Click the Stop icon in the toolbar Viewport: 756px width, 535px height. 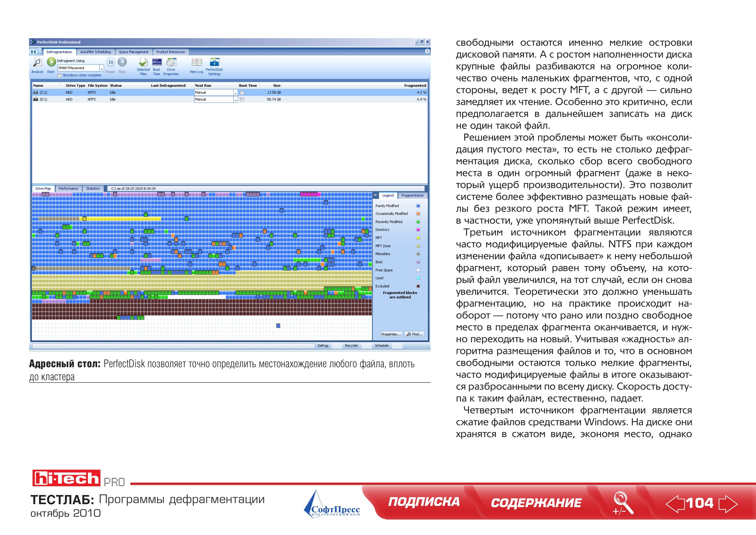point(122,62)
